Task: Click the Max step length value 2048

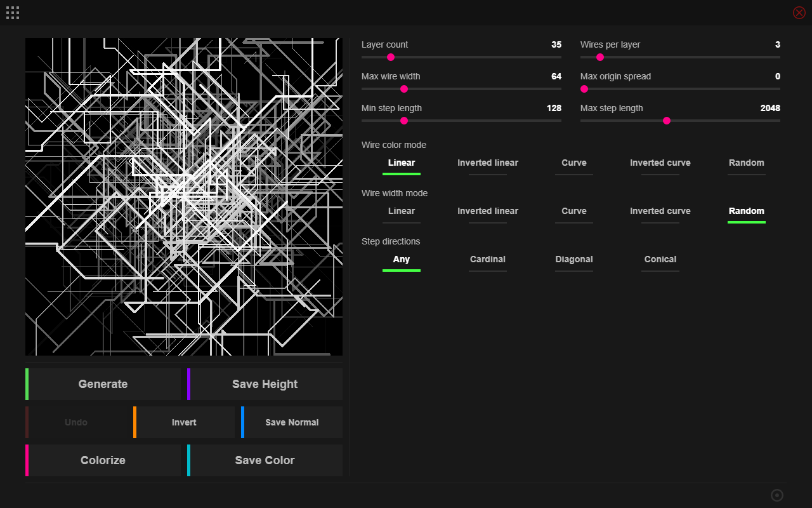Action: [770, 108]
